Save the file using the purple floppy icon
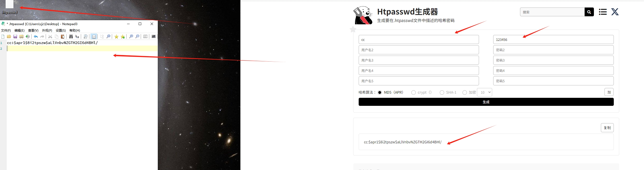Image resolution: width=644 pixels, height=170 pixels. click(15, 36)
